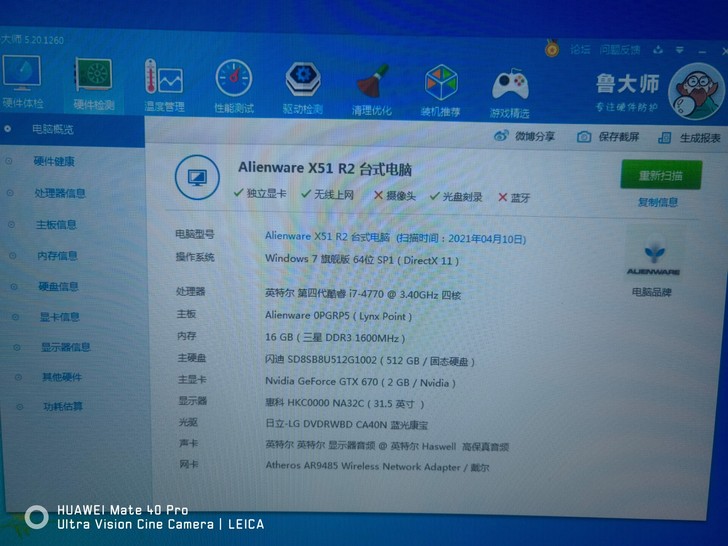Click the 生成报表 report icon

[x=664, y=138]
